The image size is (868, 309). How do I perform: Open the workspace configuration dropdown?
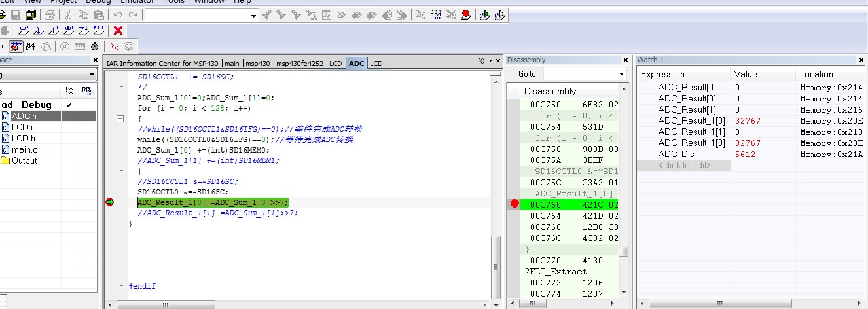(x=93, y=75)
